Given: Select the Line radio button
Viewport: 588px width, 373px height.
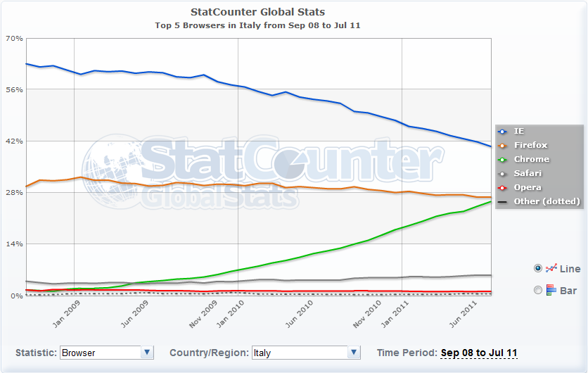Looking at the screenshot, I should tap(539, 268).
